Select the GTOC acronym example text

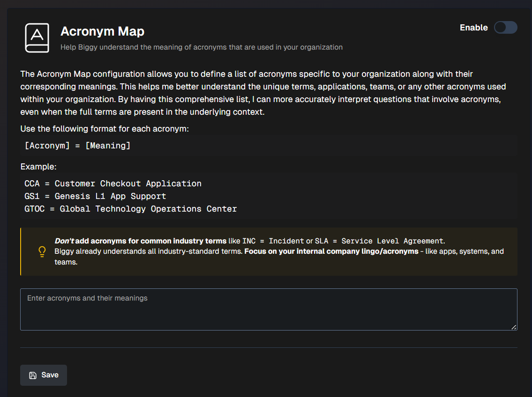click(130, 208)
